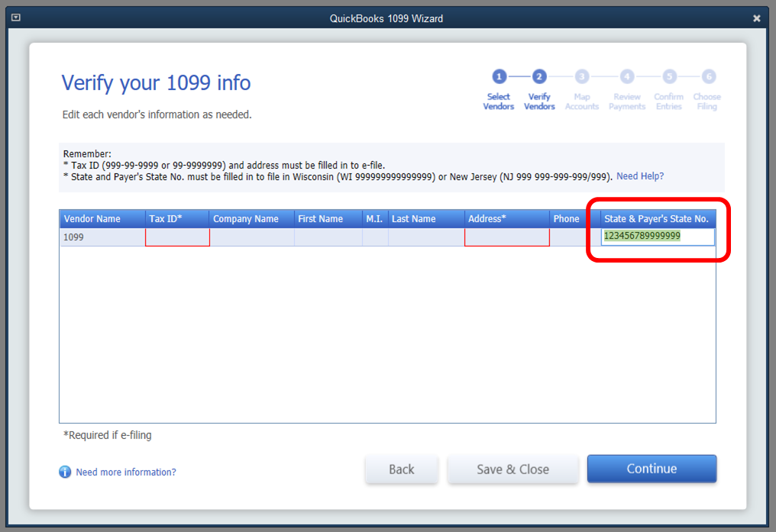Image resolution: width=776 pixels, height=532 pixels.
Task: Jump to step 3 Map Accounts
Action: pos(581,90)
